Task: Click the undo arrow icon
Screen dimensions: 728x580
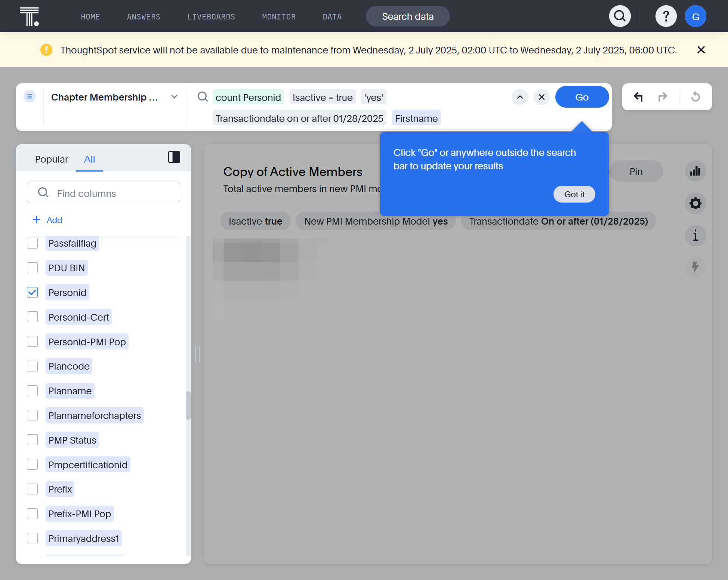Action: click(638, 97)
